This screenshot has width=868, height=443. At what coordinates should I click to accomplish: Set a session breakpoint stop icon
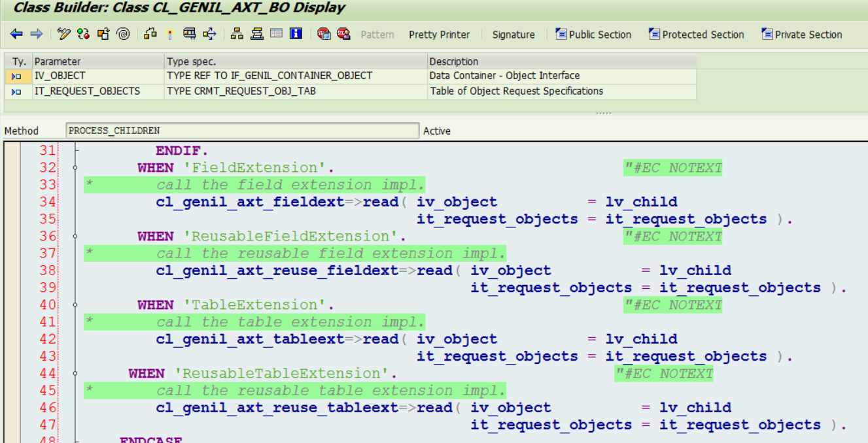click(324, 34)
